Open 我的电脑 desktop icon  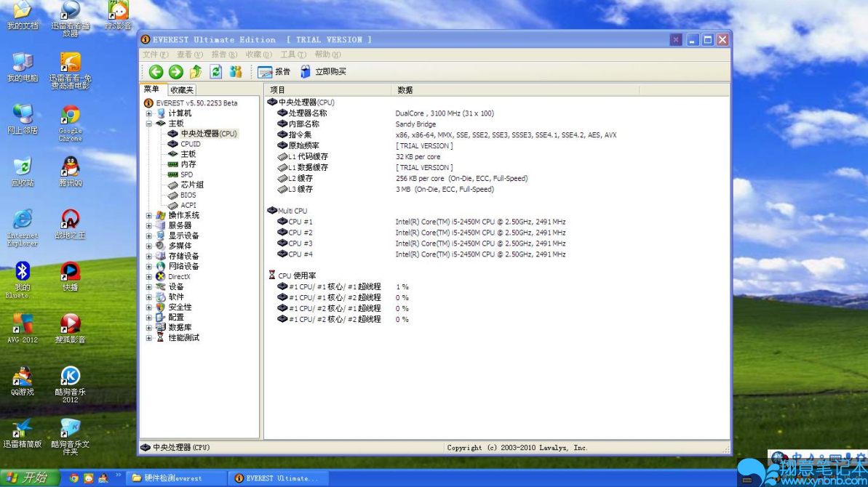pyautogui.click(x=23, y=67)
